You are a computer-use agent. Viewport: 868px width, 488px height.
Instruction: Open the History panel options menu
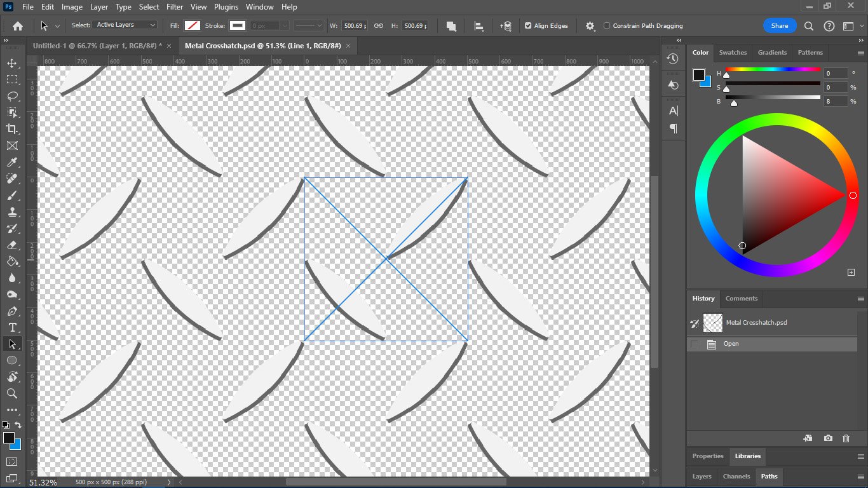861,299
